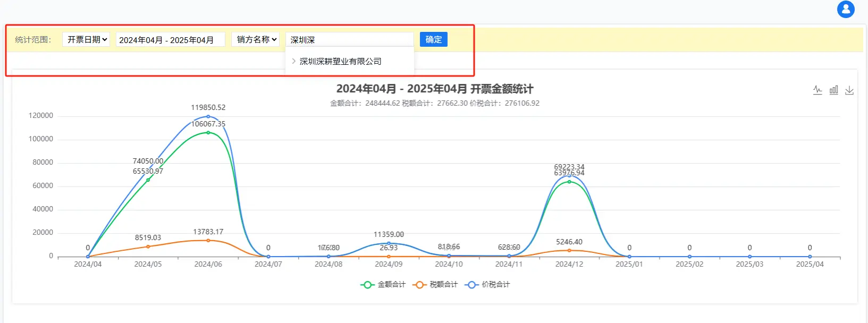Viewport: 868px width, 323px height.
Task: Open the user profile avatar
Action: pos(846,10)
